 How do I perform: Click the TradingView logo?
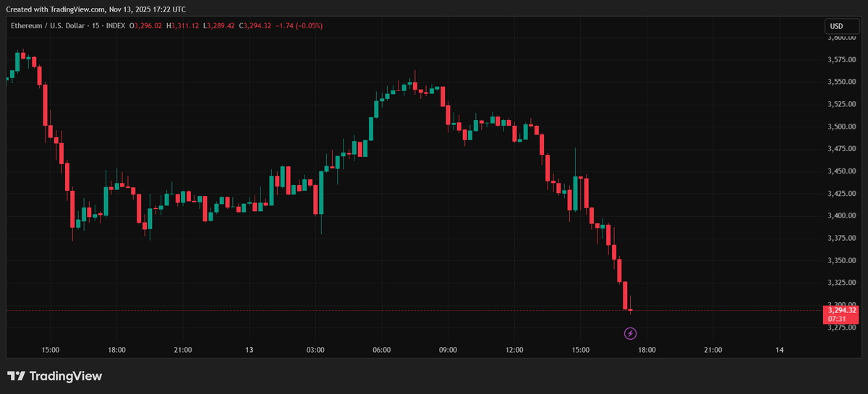[55, 376]
